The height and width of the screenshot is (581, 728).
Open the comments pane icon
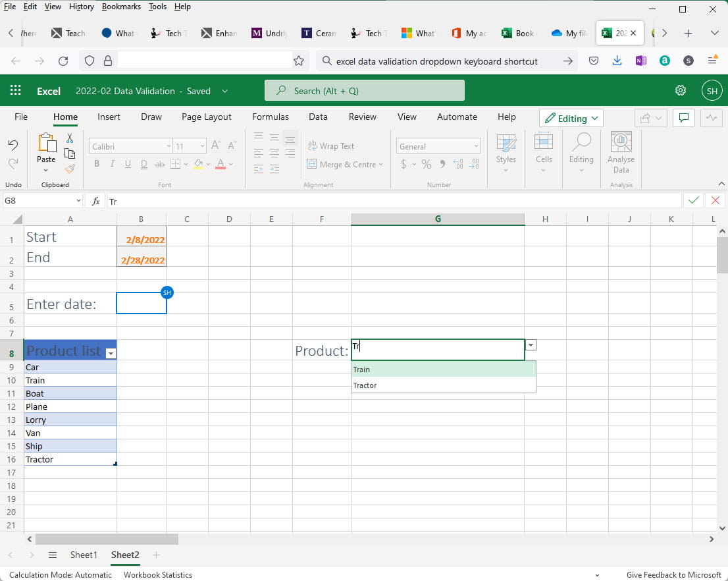click(684, 118)
